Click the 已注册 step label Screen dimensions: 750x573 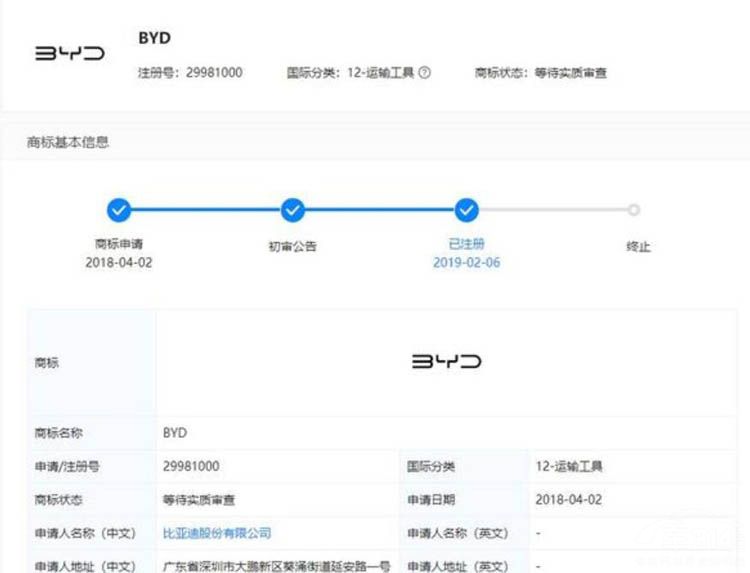click(x=466, y=244)
